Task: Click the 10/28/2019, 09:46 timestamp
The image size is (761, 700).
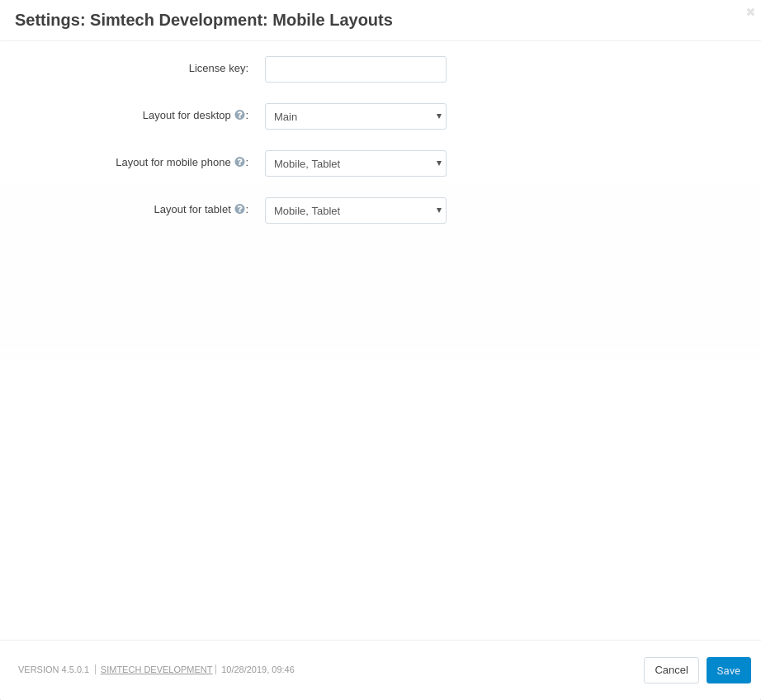Action: [x=258, y=669]
